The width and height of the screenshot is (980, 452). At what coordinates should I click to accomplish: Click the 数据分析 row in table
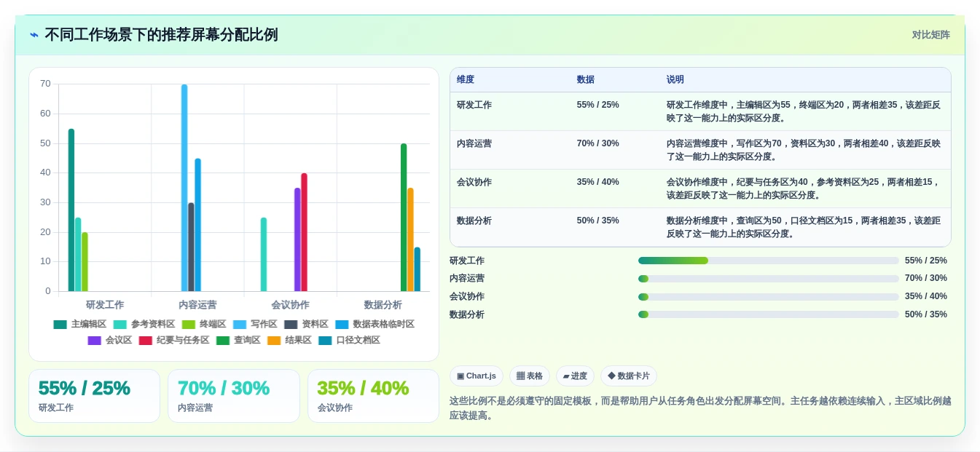pyautogui.click(x=700, y=227)
